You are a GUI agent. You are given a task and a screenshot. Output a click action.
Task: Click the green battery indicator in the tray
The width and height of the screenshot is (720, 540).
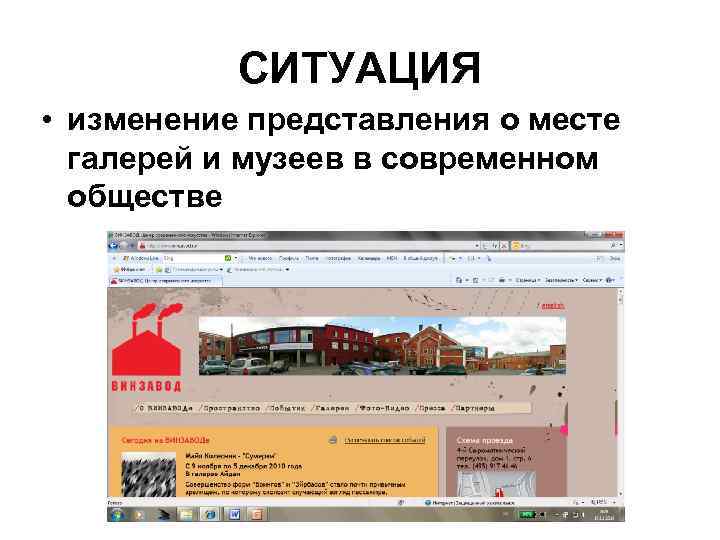pyautogui.click(x=527, y=514)
